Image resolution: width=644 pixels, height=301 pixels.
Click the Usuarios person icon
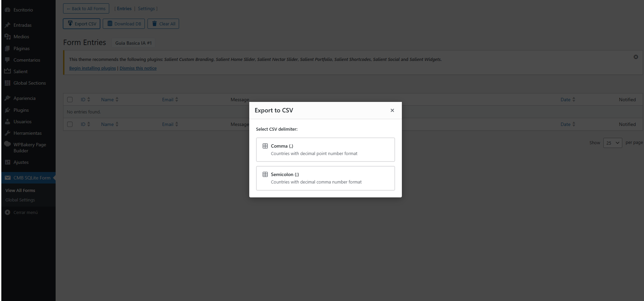click(7, 122)
